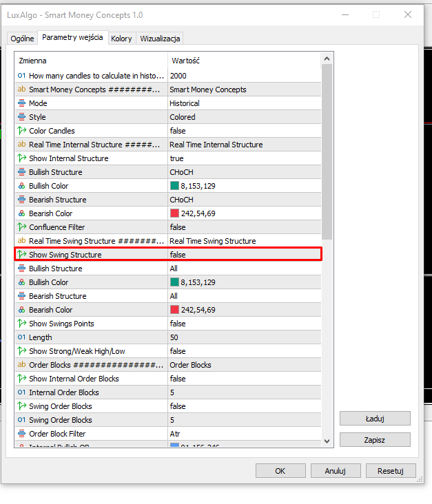This screenshot has width=432, height=504.
Task: Click the boolean arrow icon beside Color Candles
Action: [x=21, y=131]
